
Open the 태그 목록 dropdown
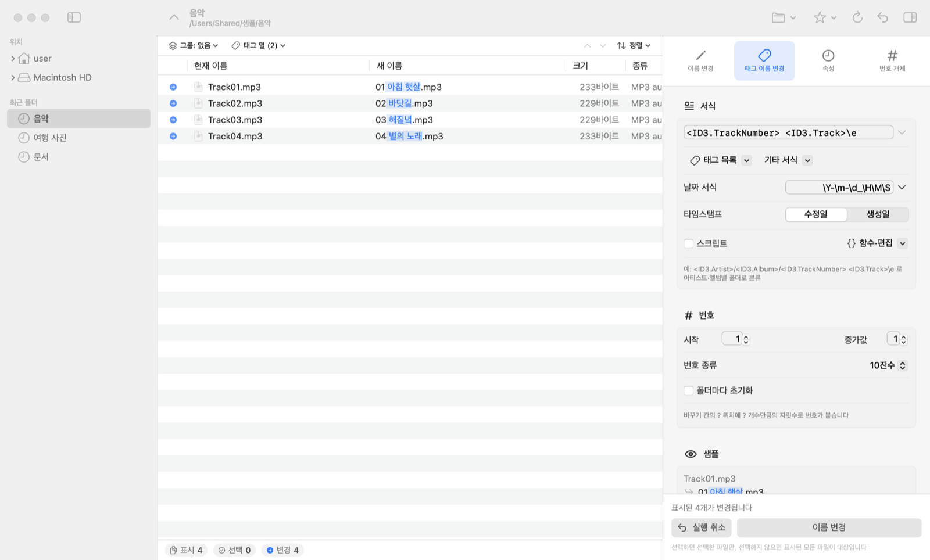[x=721, y=160]
